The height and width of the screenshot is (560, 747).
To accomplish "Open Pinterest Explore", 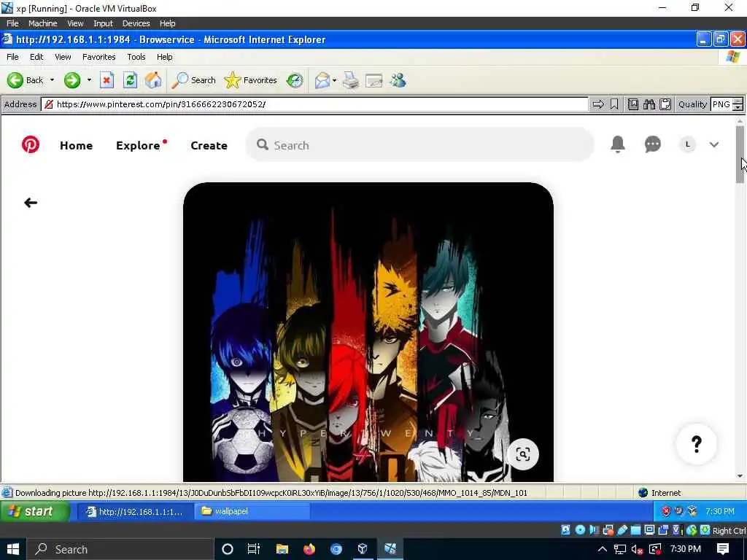I will 138,145.
